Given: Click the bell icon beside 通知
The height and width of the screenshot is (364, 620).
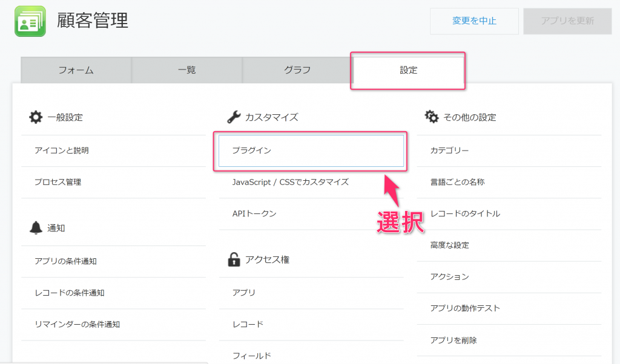Looking at the screenshot, I should tap(36, 228).
